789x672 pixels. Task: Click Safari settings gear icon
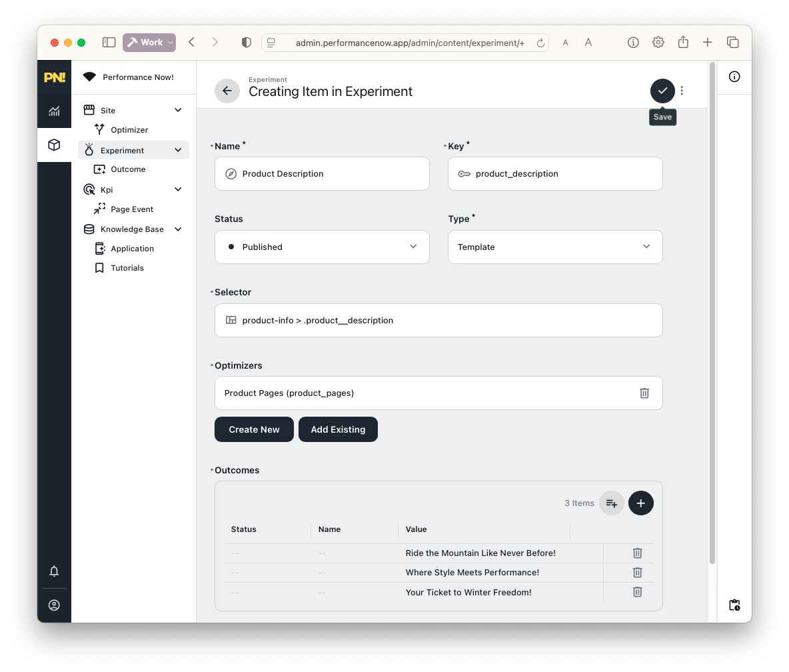click(658, 43)
